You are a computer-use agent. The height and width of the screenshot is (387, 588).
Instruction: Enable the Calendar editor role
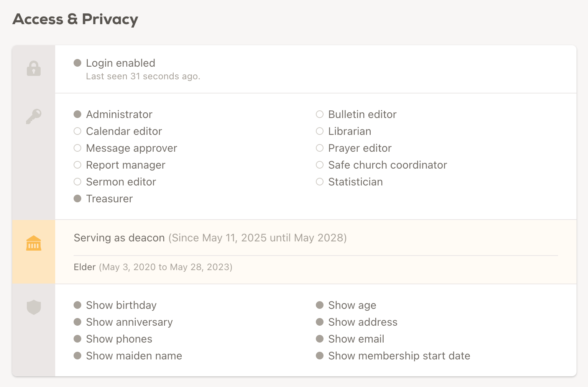pyautogui.click(x=77, y=131)
